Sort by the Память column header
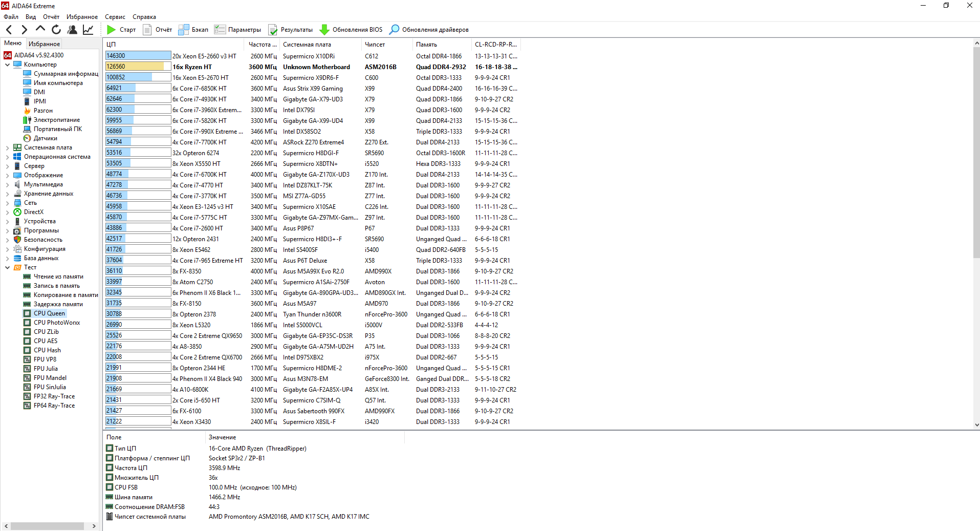The width and height of the screenshot is (980, 531). pyautogui.click(x=442, y=45)
